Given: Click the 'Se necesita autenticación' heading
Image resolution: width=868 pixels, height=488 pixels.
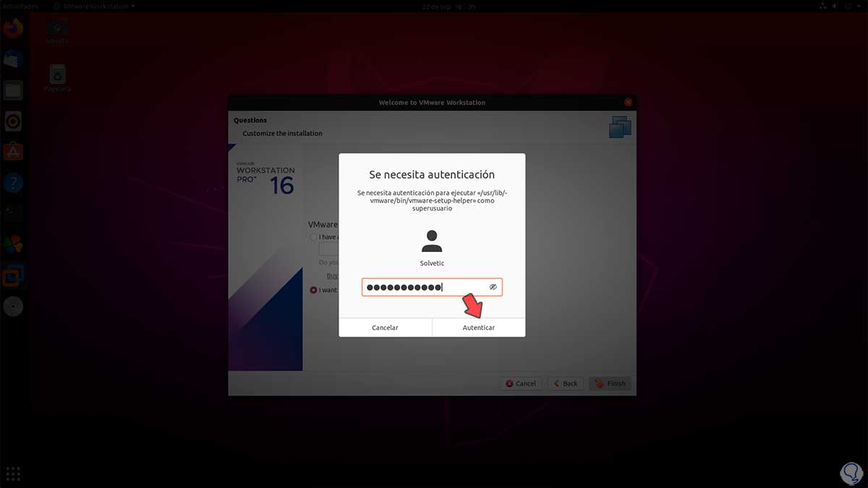Looking at the screenshot, I should coord(432,174).
